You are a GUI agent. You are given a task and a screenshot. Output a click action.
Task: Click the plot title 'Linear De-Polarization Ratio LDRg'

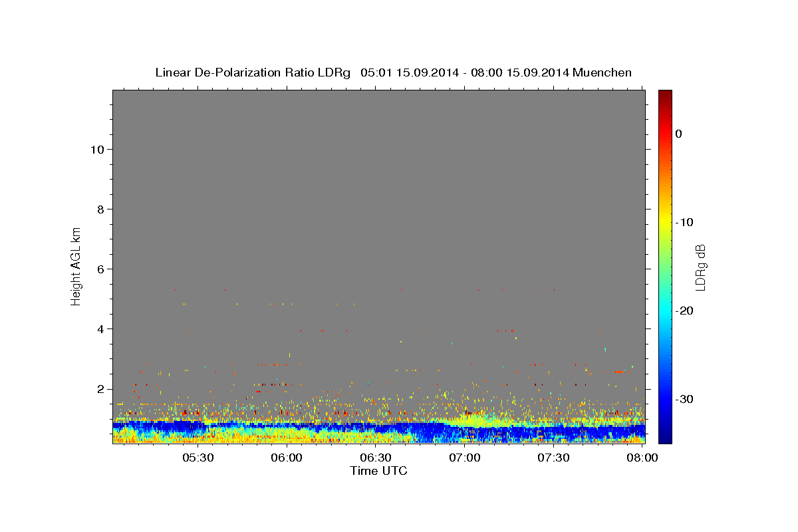tap(253, 72)
